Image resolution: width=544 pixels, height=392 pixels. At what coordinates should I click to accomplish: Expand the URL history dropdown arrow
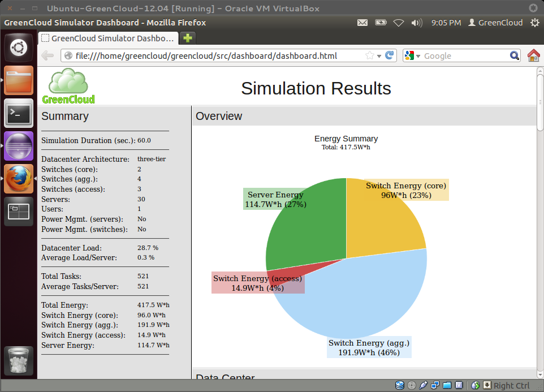pyautogui.click(x=379, y=56)
